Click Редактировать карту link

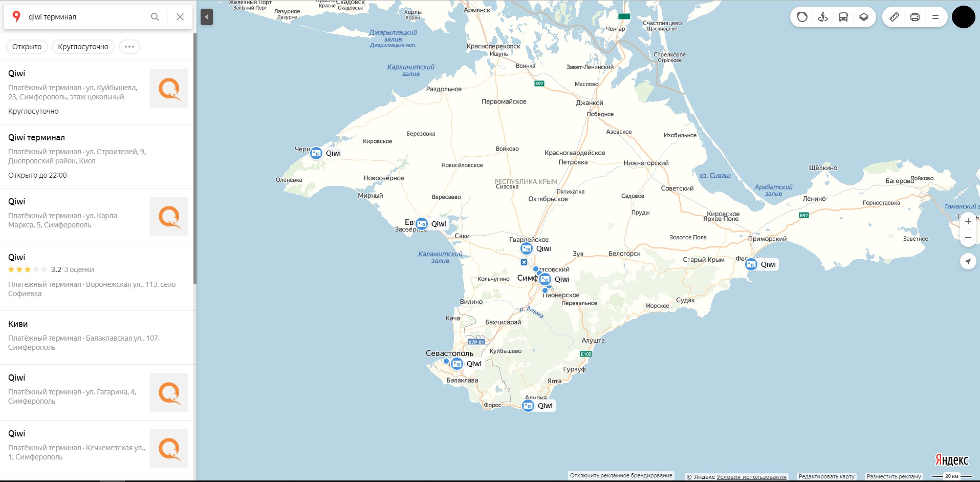point(826,476)
